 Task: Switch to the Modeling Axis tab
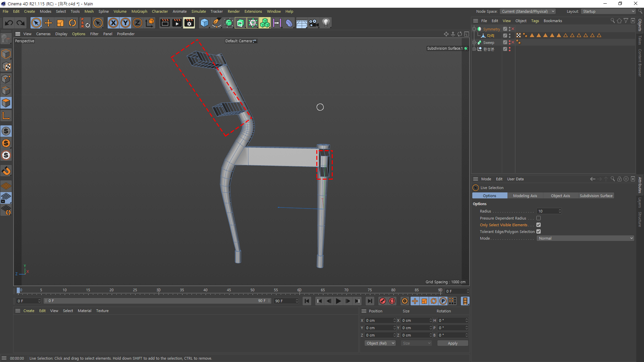(x=525, y=196)
